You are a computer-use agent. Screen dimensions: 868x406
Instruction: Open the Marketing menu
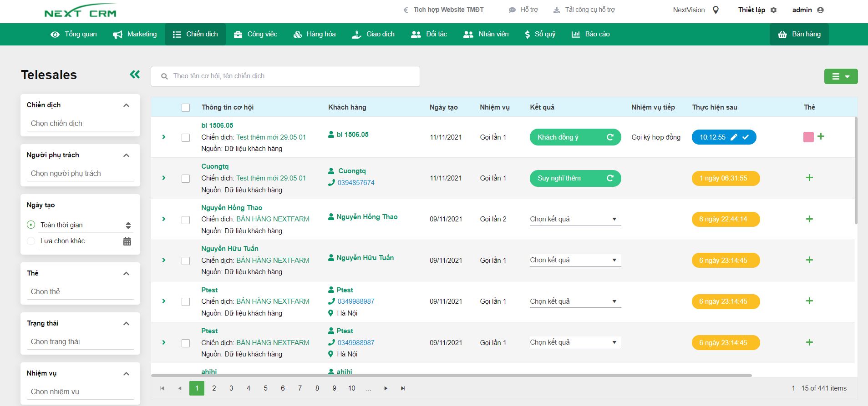(x=135, y=34)
